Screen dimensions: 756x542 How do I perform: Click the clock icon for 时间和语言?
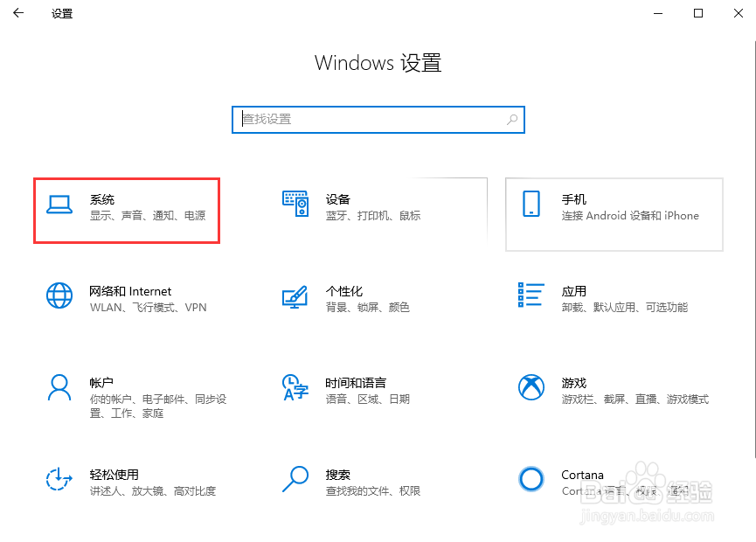tap(295, 387)
